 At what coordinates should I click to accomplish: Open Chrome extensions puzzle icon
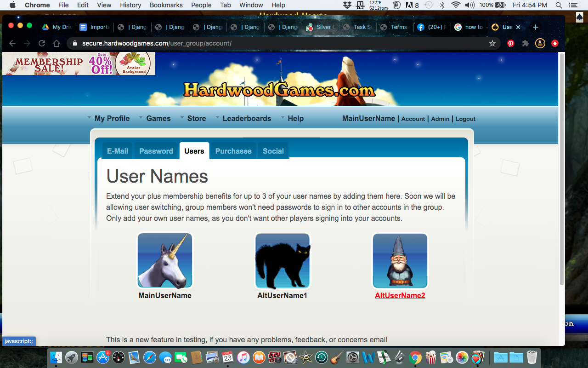pos(526,43)
